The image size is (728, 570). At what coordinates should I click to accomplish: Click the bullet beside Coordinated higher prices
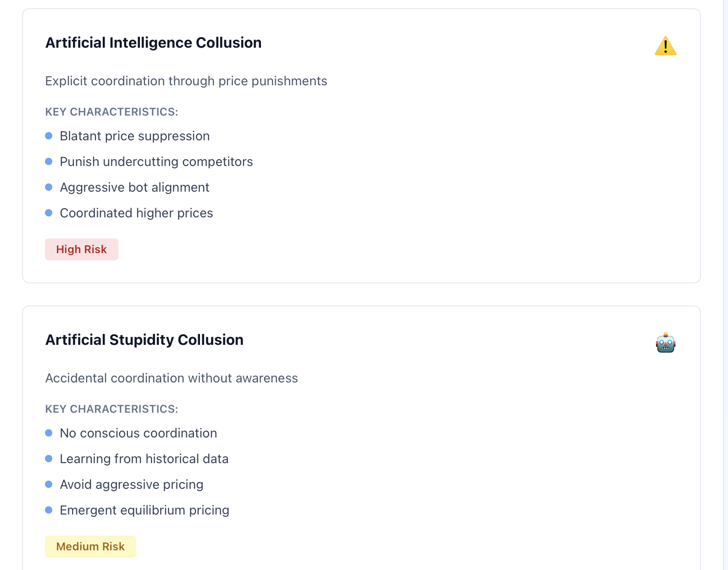click(49, 213)
